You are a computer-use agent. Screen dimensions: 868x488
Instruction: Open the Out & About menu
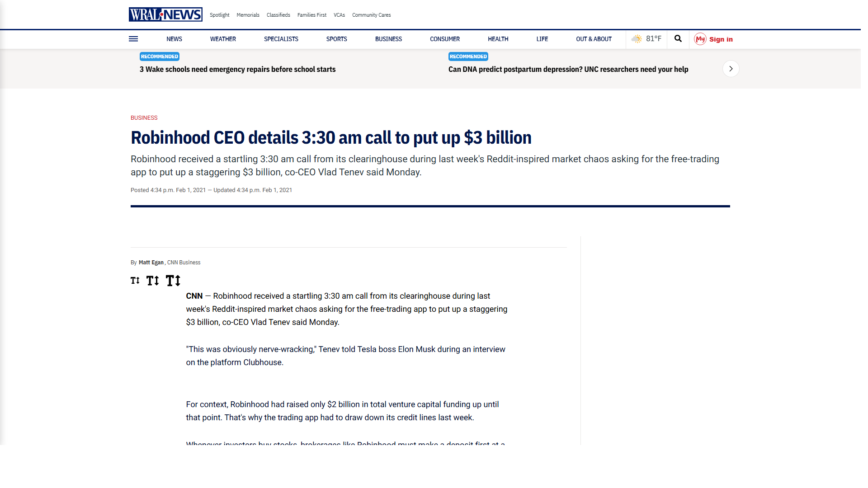pos(594,39)
